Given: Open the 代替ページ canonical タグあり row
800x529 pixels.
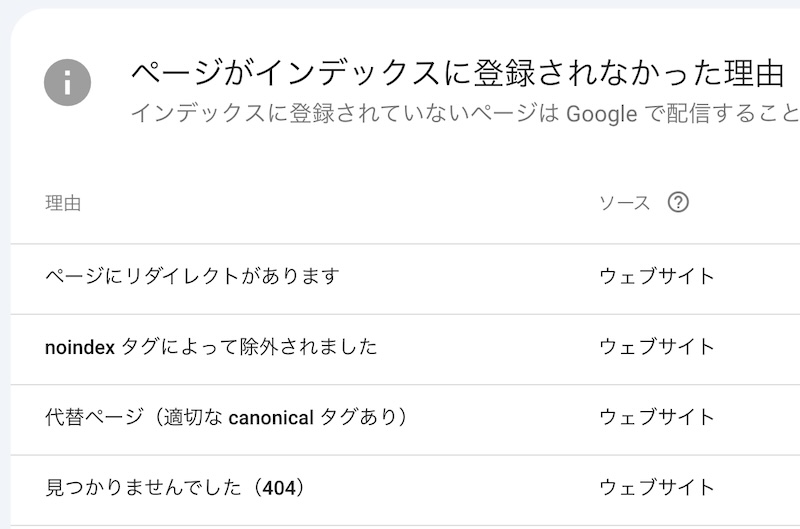Looking at the screenshot, I should coord(405,420).
